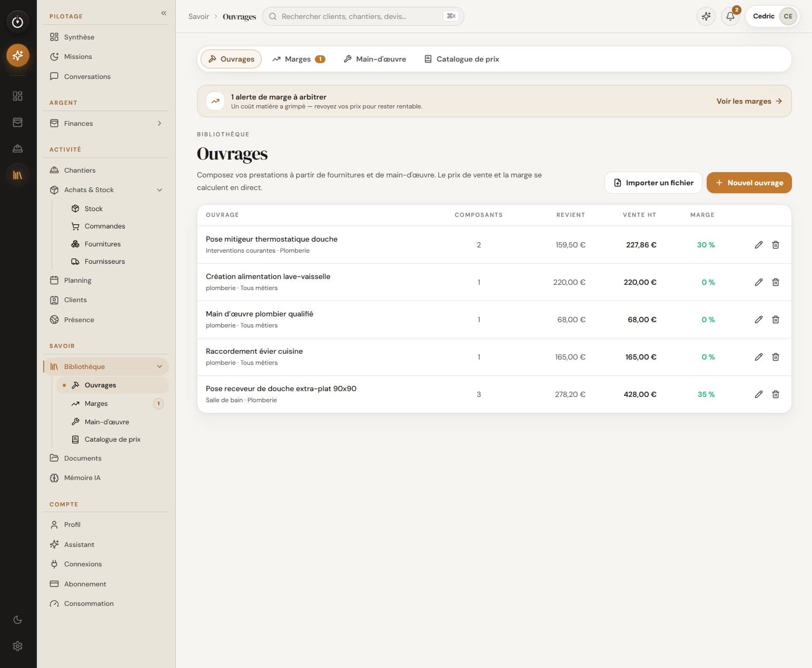Delete the Raccordement évier cuisine ouvrage
The height and width of the screenshot is (668, 812).
[775, 357]
